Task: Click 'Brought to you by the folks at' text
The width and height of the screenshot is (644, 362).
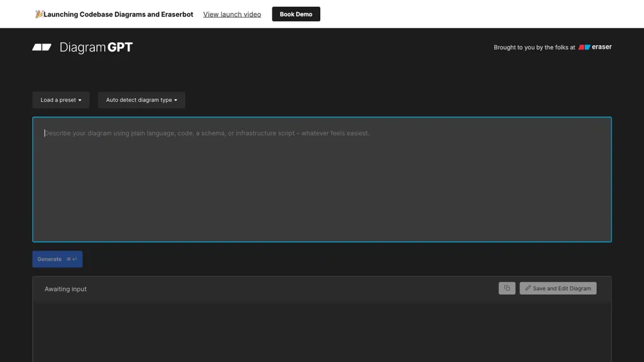Action: pos(535,47)
